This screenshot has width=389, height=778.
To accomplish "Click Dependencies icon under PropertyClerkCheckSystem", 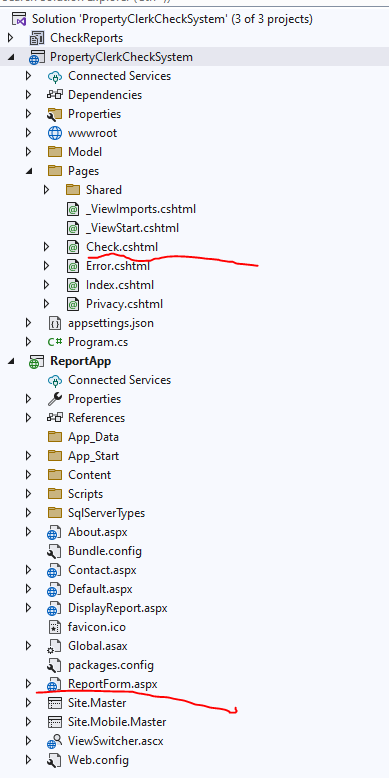I will pyautogui.click(x=55, y=95).
